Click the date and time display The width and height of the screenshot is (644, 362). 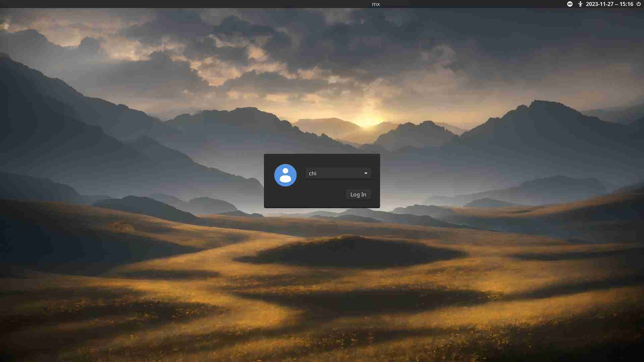click(609, 4)
